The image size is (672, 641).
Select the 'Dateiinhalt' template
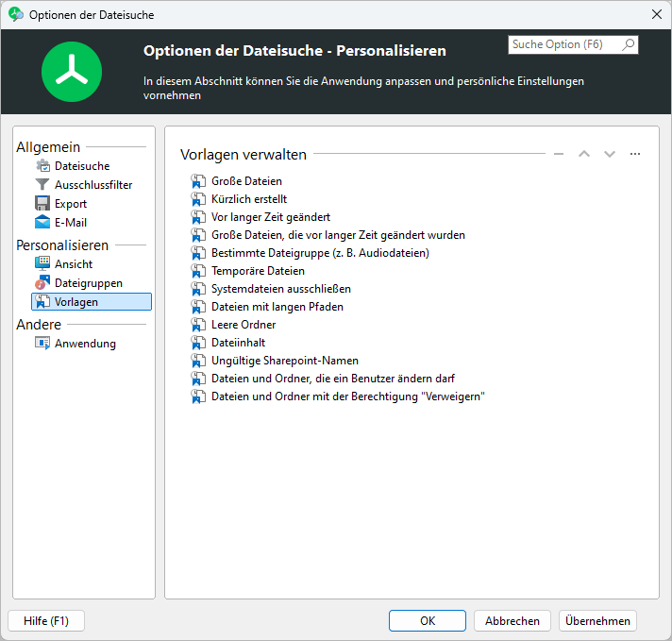(x=238, y=343)
